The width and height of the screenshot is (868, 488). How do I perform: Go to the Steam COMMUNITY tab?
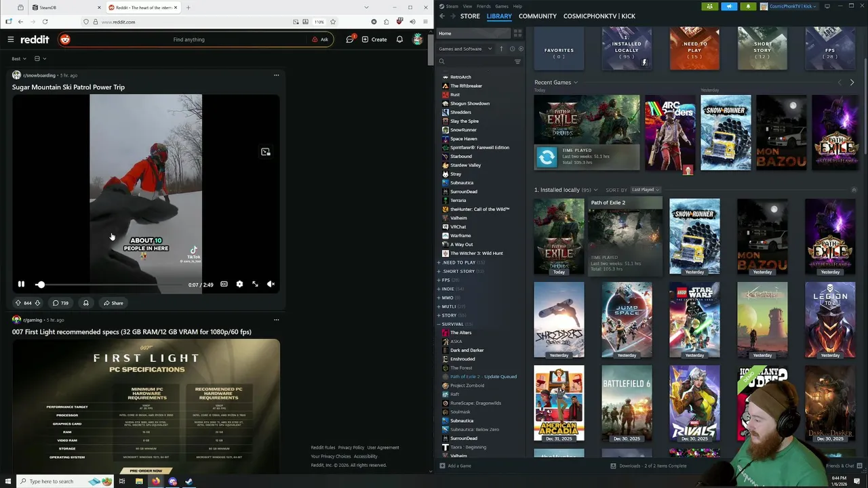pyautogui.click(x=538, y=16)
